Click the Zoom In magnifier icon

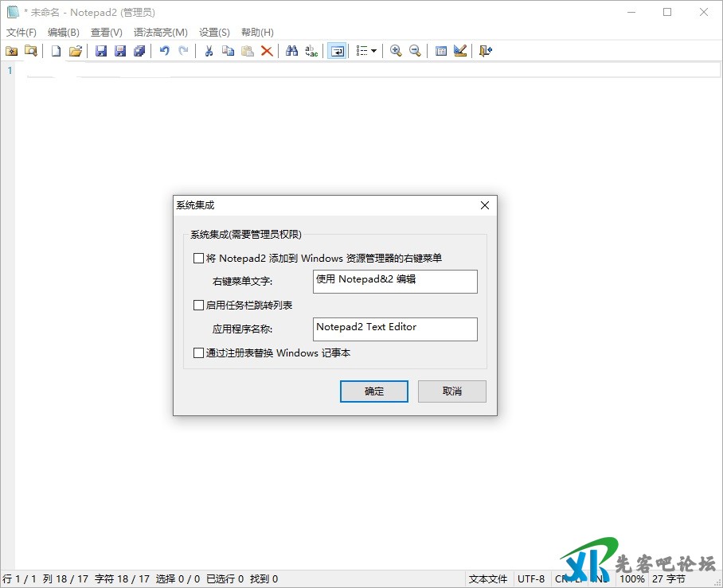pos(396,51)
